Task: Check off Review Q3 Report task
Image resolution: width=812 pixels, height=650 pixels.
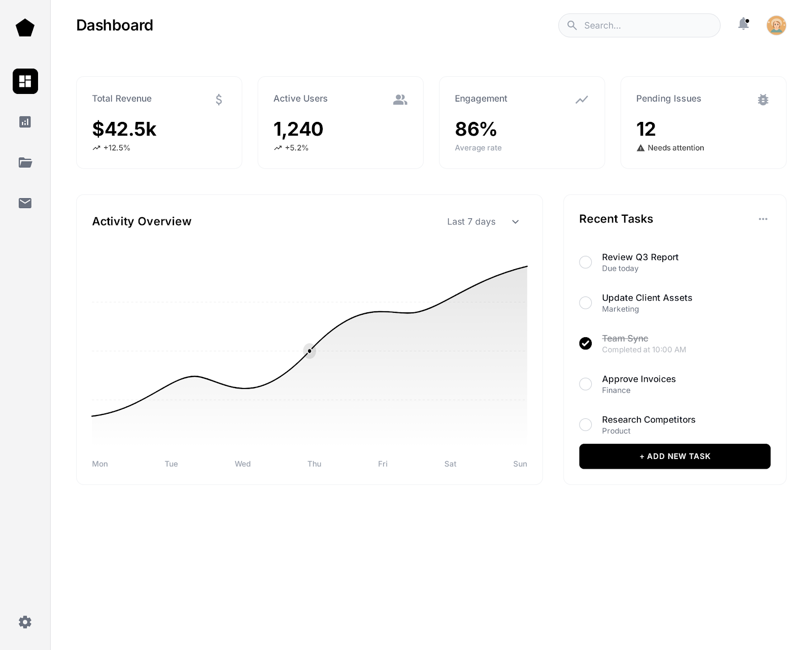Action: (x=586, y=262)
